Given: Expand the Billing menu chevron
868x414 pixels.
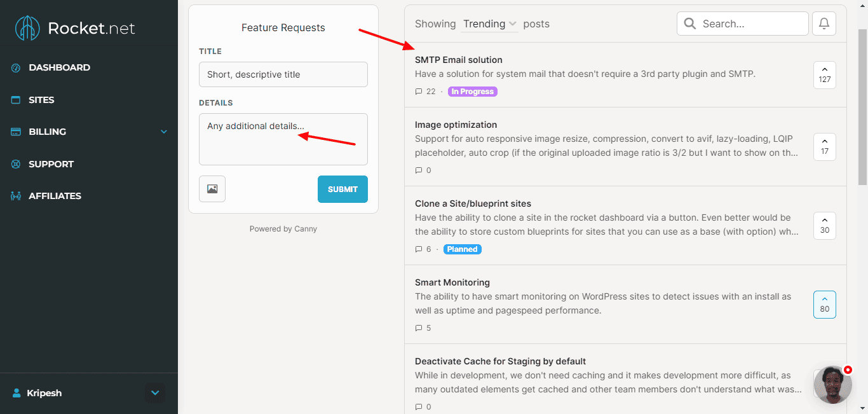Looking at the screenshot, I should (164, 132).
